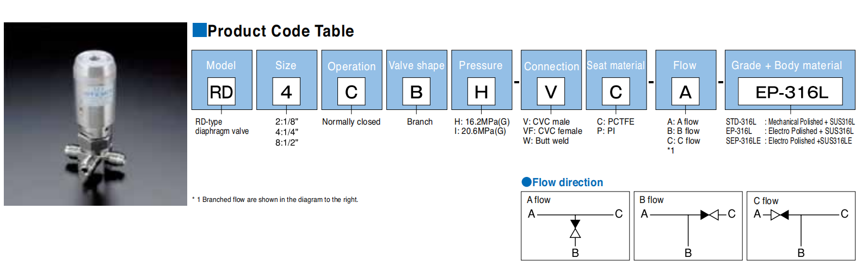Select the Pressure code box H
The width and height of the screenshot is (868, 264).
pyautogui.click(x=481, y=91)
